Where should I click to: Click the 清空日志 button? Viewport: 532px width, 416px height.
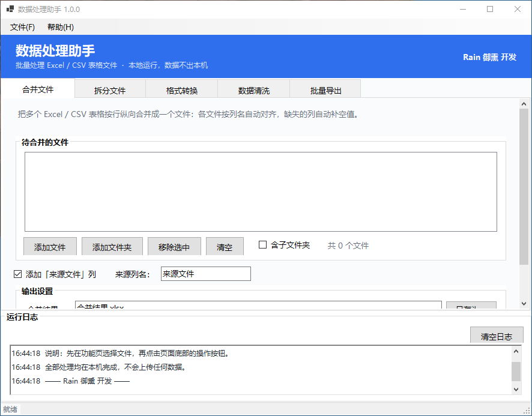(497, 335)
